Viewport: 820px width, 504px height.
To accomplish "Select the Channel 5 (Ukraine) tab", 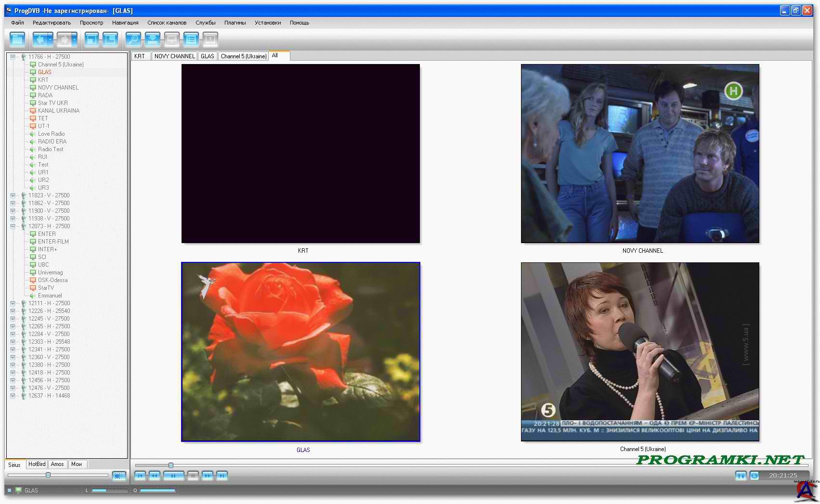I will [244, 56].
